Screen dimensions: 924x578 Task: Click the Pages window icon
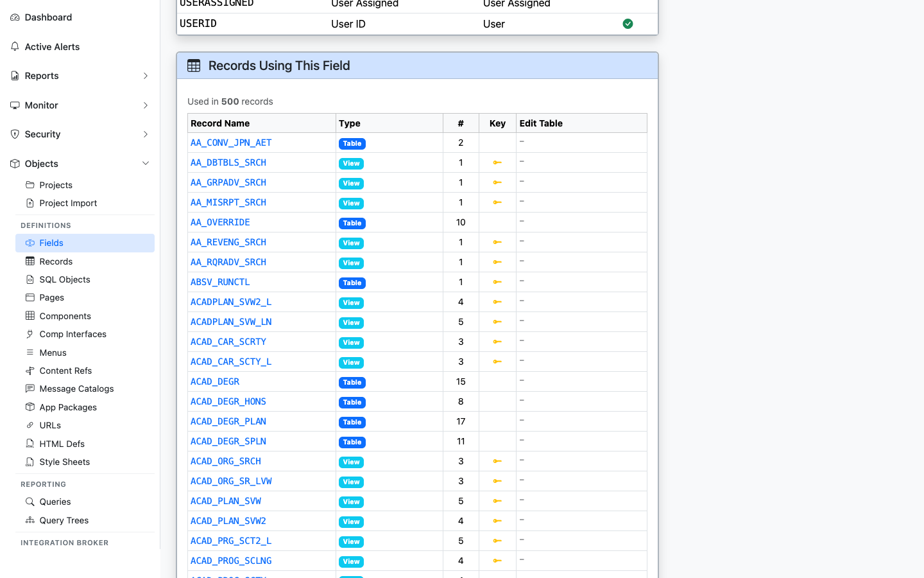coord(30,297)
